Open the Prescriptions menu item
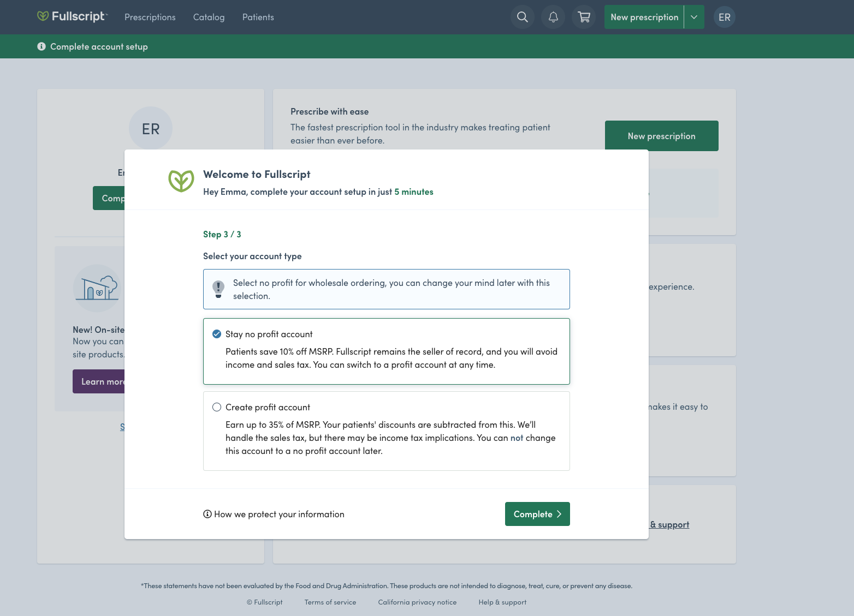The height and width of the screenshot is (616, 854). tap(150, 17)
